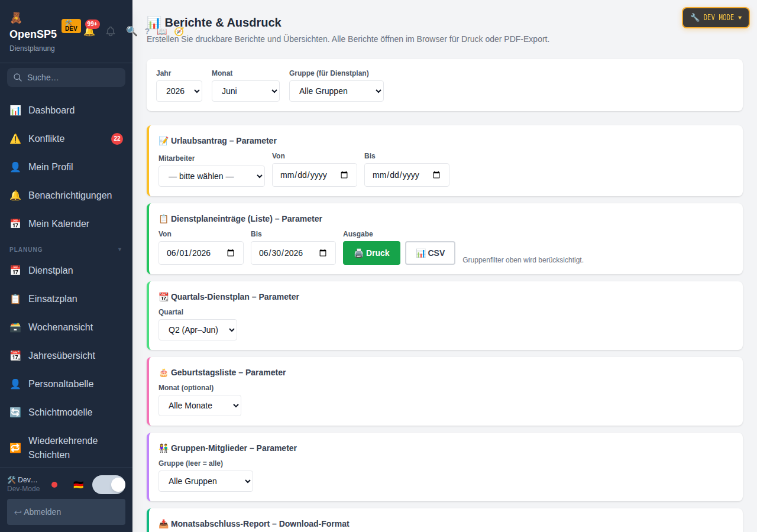Image resolution: width=757 pixels, height=532 pixels.
Task: Click the Dev user tools icon at sidebar bottom
Action: point(12,480)
